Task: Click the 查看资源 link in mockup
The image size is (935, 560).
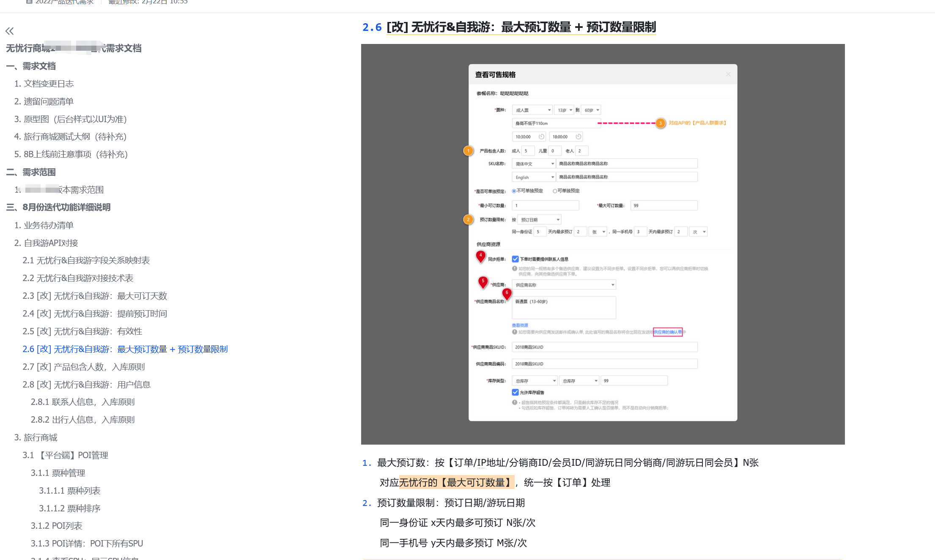Action: pyautogui.click(x=520, y=325)
